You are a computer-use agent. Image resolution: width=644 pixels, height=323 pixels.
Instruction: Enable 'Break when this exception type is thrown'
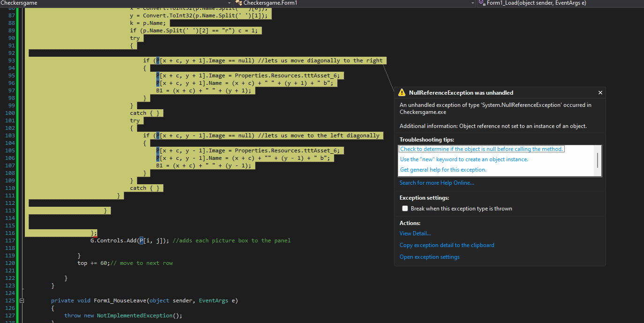coord(405,209)
